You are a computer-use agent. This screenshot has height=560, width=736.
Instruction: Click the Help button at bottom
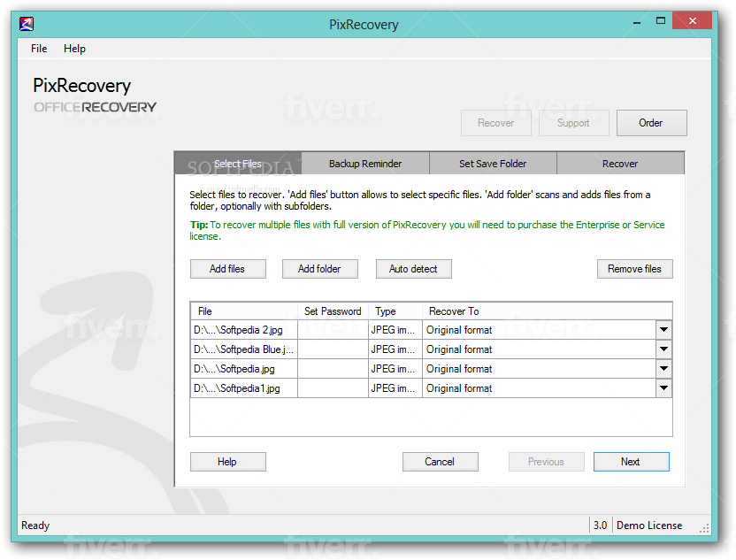point(227,462)
